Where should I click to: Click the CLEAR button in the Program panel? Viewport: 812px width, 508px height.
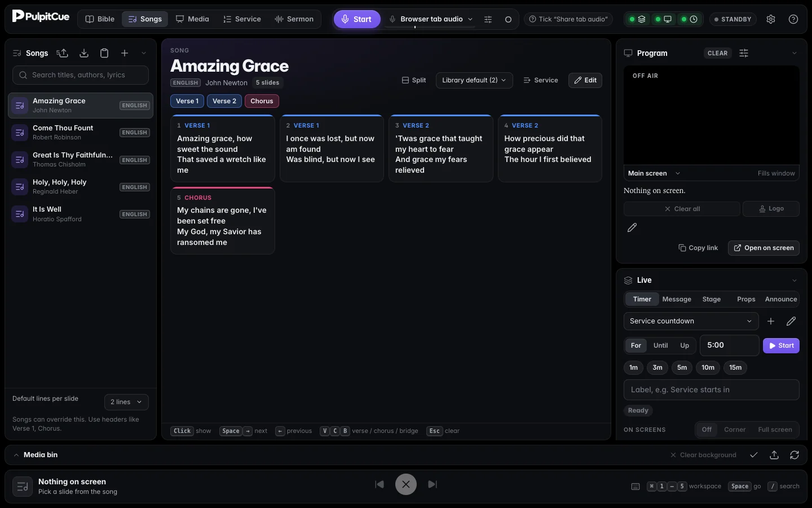(717, 53)
